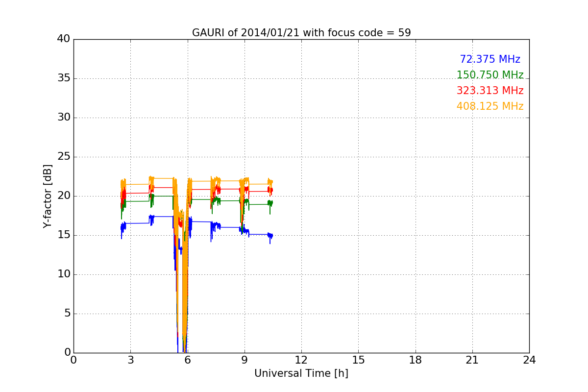Click the x-axis tick label 18

tap(416, 360)
